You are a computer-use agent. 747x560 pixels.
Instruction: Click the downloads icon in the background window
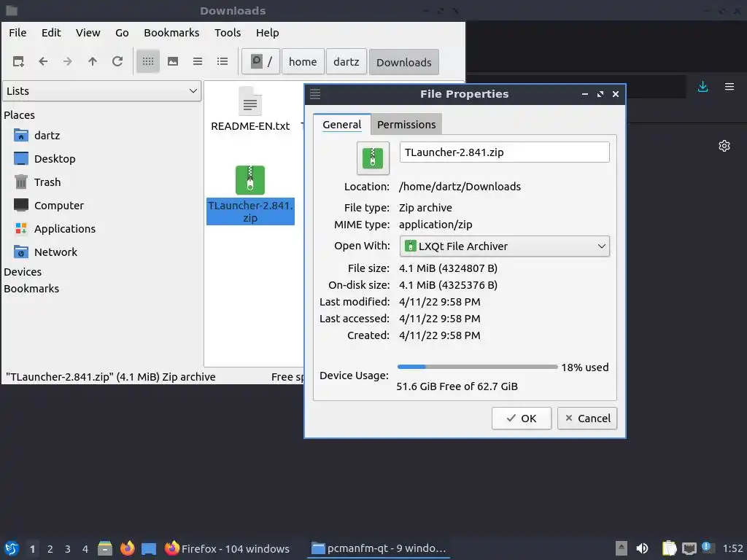coord(703,87)
